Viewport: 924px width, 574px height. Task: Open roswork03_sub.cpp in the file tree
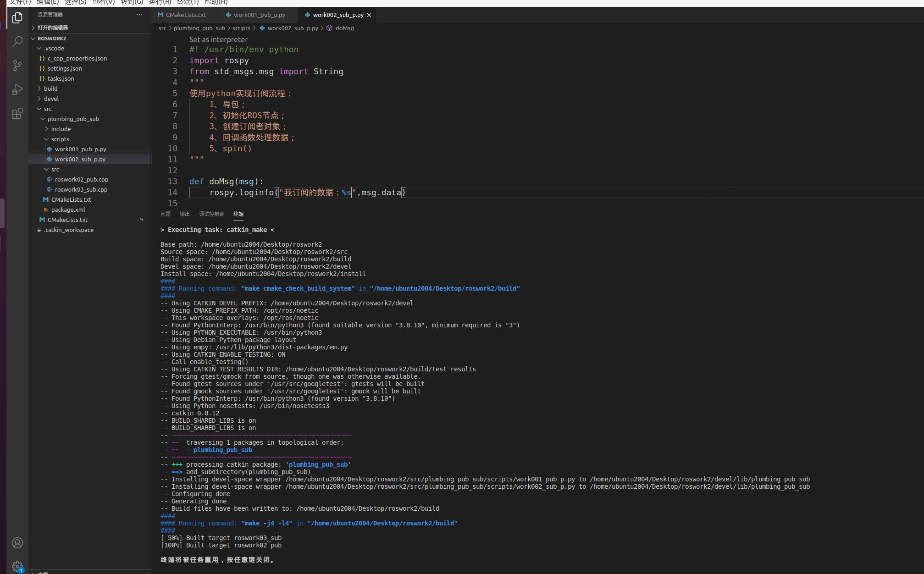(x=81, y=189)
